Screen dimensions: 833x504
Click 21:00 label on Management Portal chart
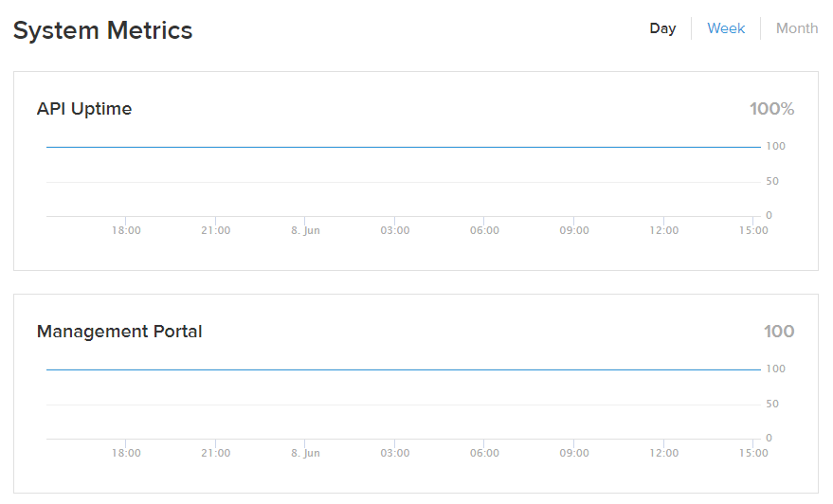click(215, 453)
